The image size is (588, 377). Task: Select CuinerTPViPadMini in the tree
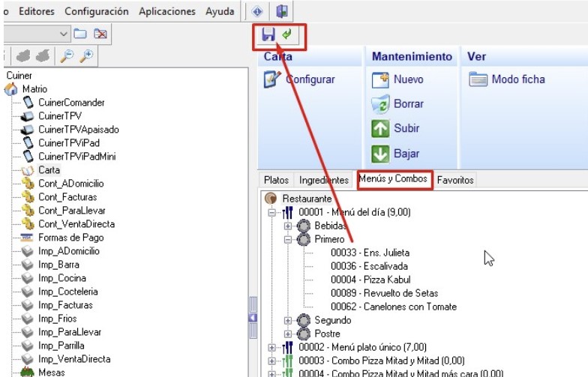click(76, 157)
